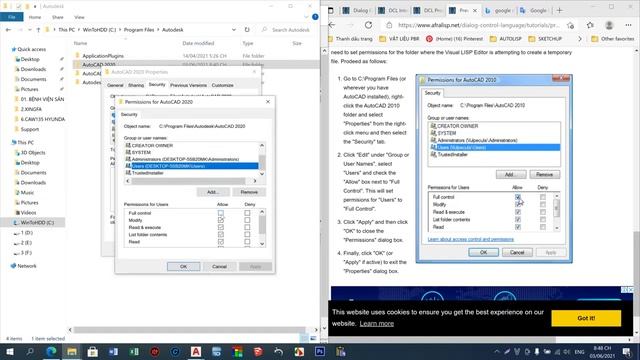Image resolution: width=640 pixels, height=360 pixels.
Task: Check Deny for Read & execute
Action: point(247,227)
